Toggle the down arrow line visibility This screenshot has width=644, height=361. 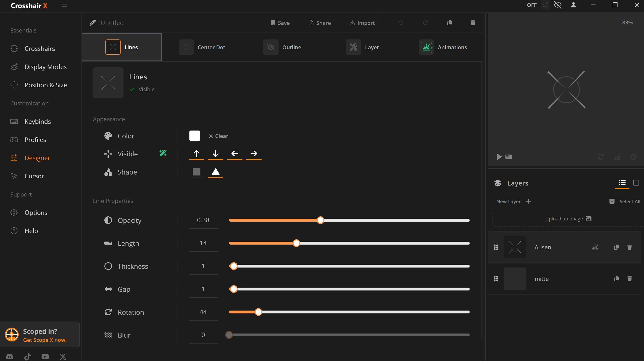pos(215,154)
